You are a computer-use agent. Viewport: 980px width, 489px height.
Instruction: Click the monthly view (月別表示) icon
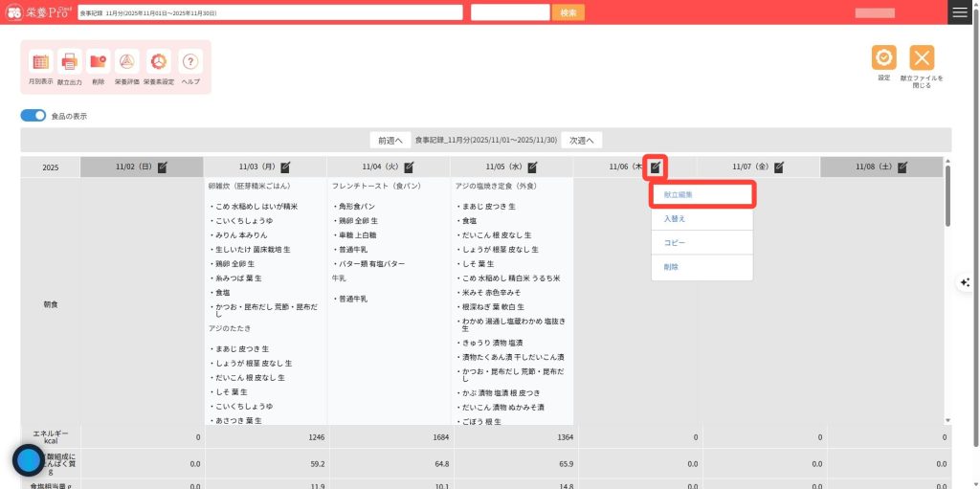40,62
